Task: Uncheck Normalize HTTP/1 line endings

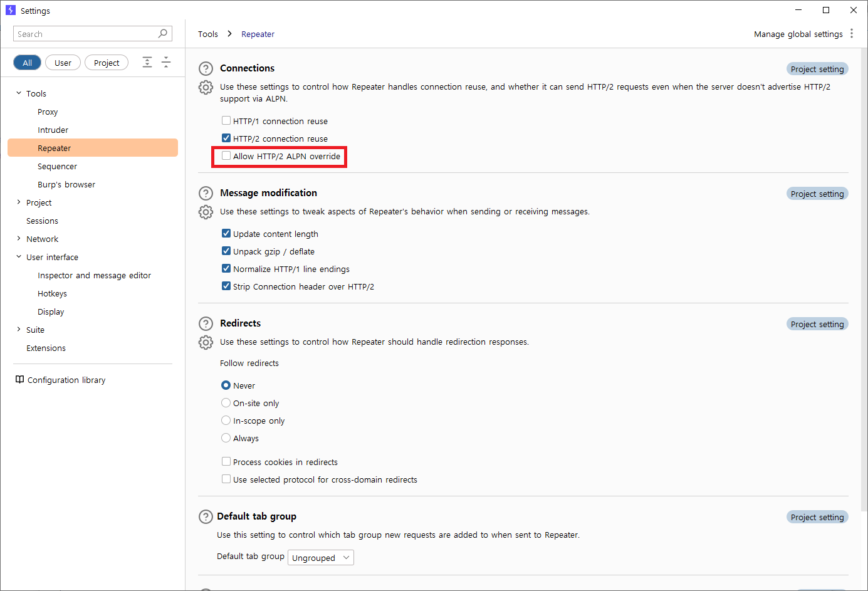Action: click(x=226, y=268)
